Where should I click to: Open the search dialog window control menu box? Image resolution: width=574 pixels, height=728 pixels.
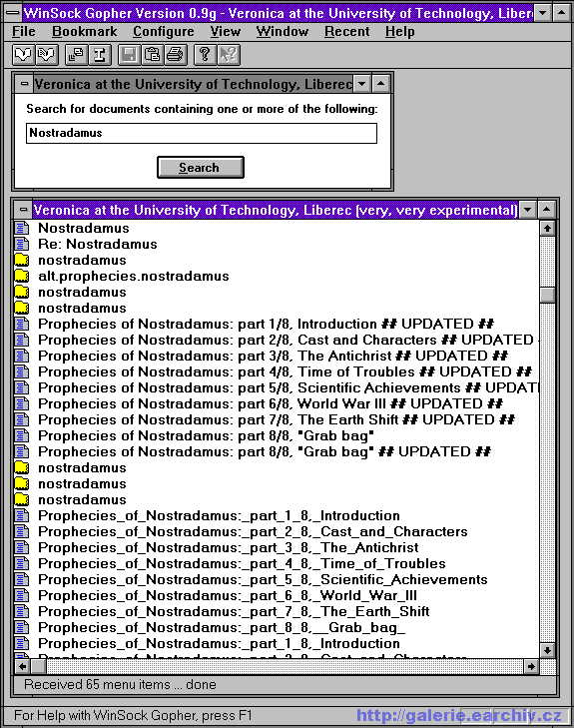pyautogui.click(x=24, y=84)
